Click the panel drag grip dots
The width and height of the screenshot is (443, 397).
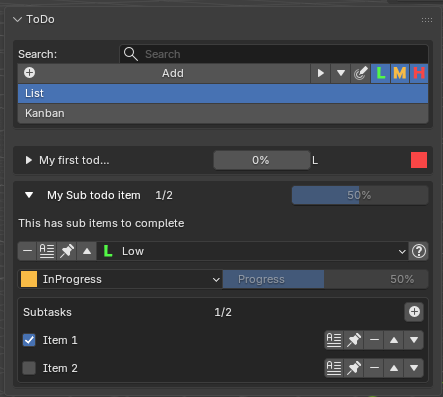[x=427, y=20]
